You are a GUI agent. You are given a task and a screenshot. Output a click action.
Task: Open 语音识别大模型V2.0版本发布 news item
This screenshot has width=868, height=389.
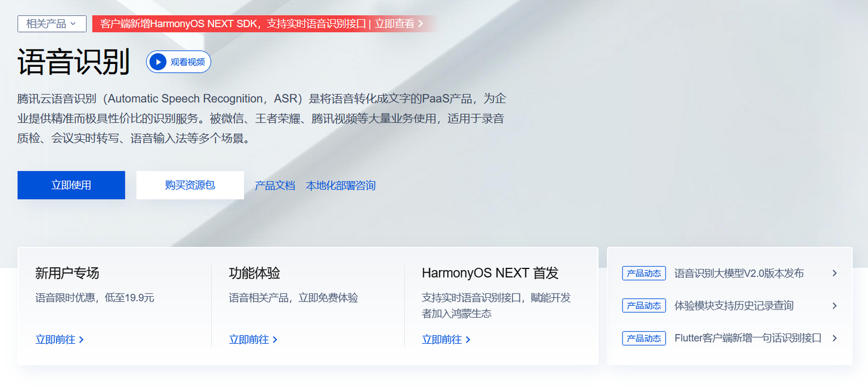(739, 273)
